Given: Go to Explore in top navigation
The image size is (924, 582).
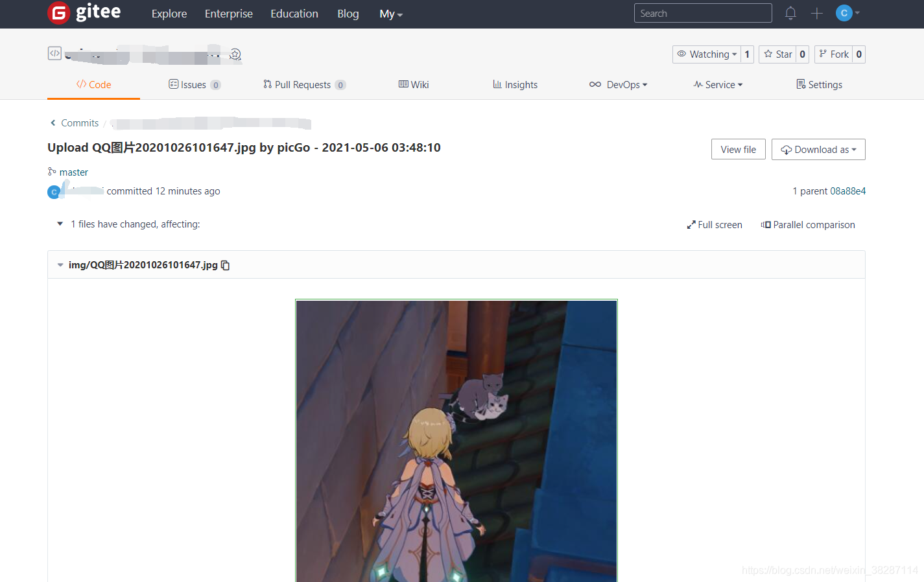Looking at the screenshot, I should tap(169, 14).
